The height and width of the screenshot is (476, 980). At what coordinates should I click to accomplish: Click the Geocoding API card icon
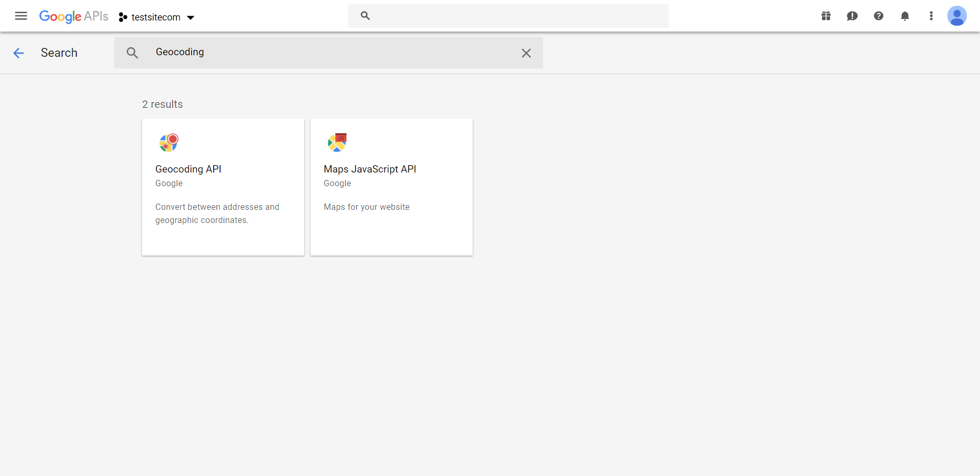tap(169, 143)
